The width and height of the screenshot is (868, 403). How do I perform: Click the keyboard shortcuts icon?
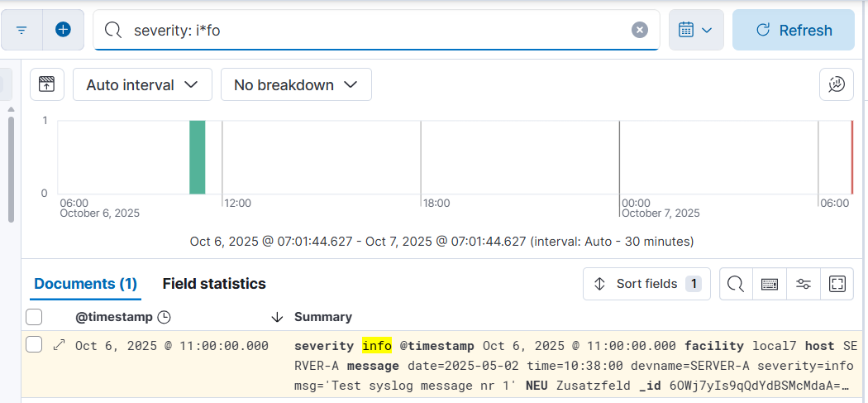770,284
